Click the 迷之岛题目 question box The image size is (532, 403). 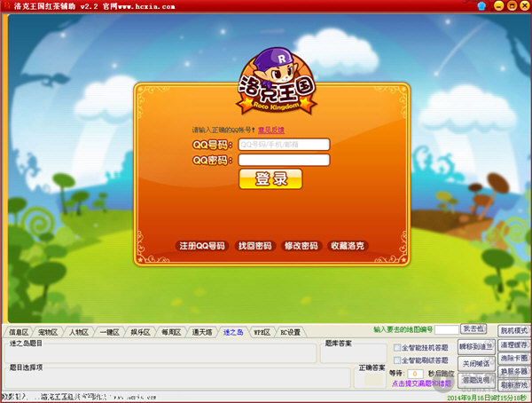[160, 353]
